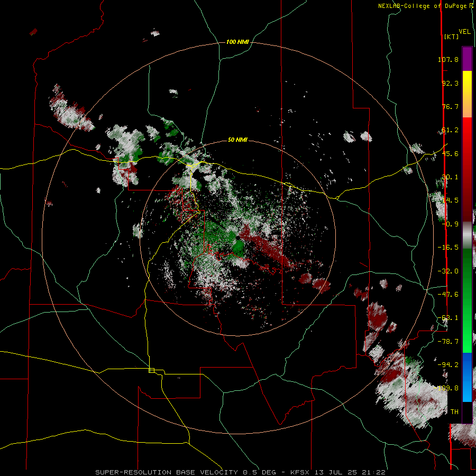Pick the green gradient segment of the color bar
The height and width of the screenshot is (476, 476).
(x=467, y=300)
